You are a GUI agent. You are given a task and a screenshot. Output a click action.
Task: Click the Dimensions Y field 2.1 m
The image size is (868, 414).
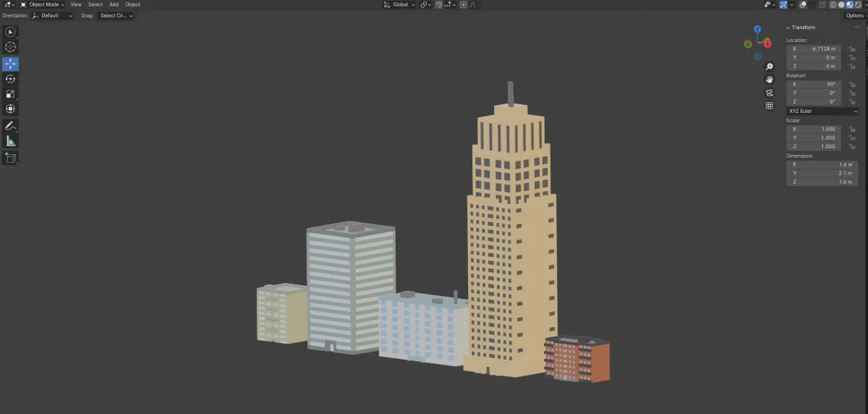[822, 173]
